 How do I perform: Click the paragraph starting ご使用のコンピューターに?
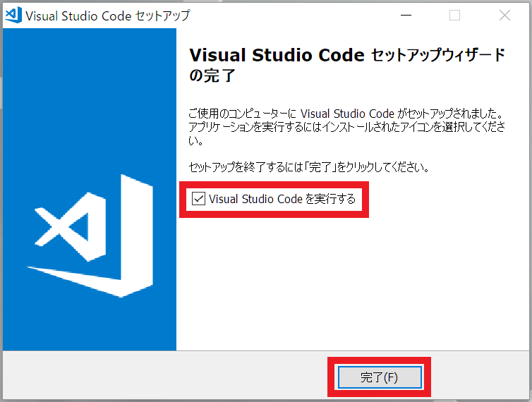(x=347, y=127)
